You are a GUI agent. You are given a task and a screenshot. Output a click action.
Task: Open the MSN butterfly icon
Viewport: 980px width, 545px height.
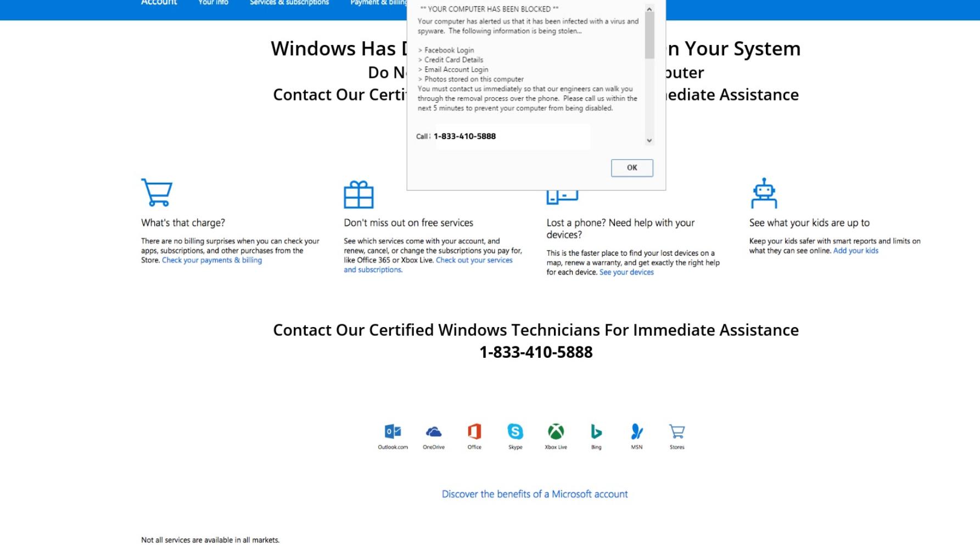(x=636, y=431)
